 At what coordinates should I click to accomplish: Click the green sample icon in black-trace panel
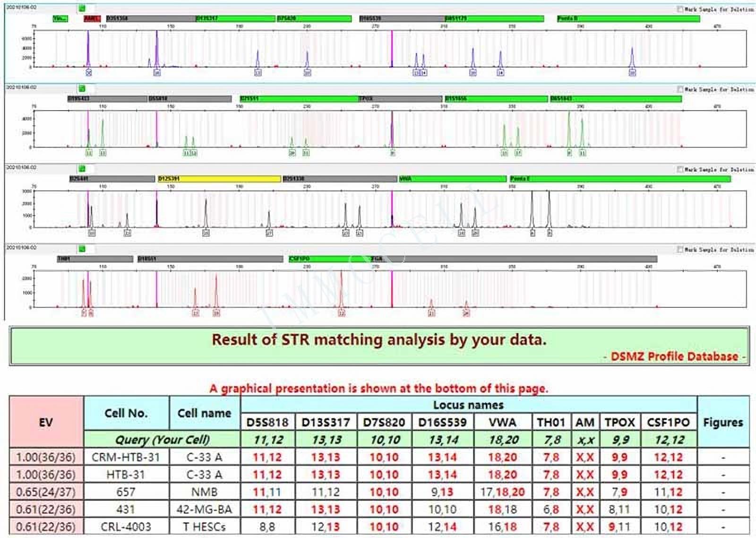click(x=82, y=169)
